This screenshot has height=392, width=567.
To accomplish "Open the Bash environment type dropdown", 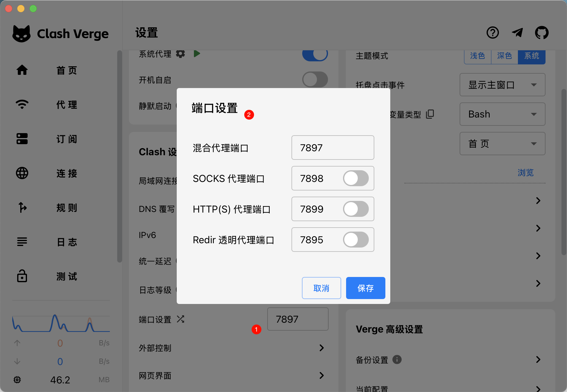I will [x=502, y=114].
